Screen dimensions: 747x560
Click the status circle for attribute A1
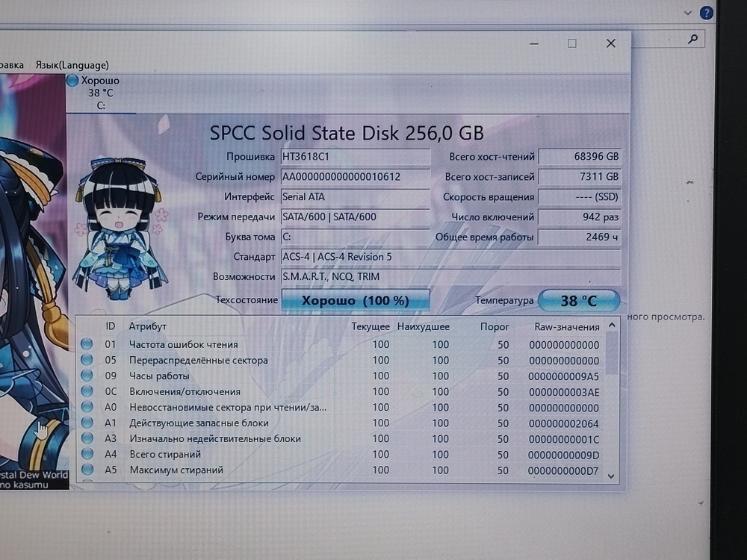[x=87, y=423]
